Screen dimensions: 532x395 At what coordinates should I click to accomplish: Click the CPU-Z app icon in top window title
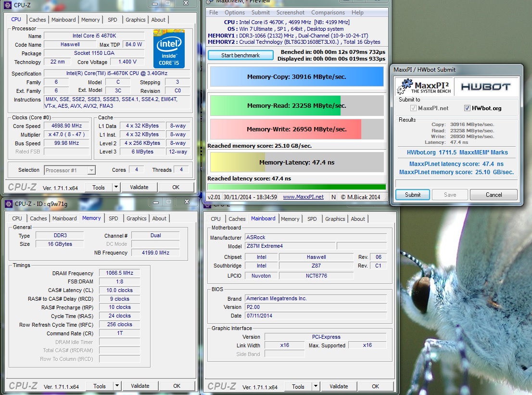[x=7, y=5]
